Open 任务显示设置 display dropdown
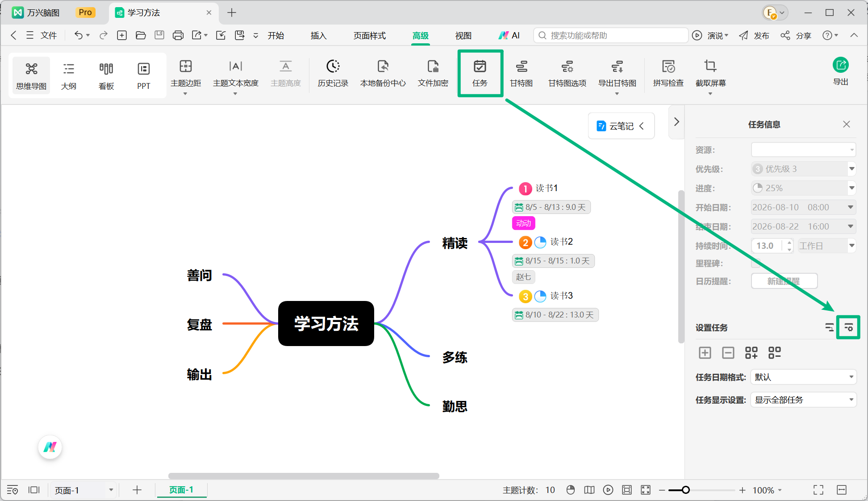The image size is (868, 501). [804, 400]
